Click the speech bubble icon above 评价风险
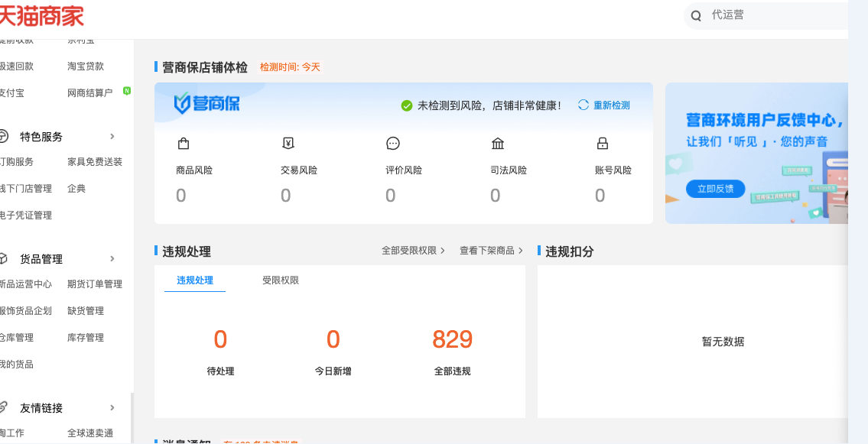 tap(392, 144)
